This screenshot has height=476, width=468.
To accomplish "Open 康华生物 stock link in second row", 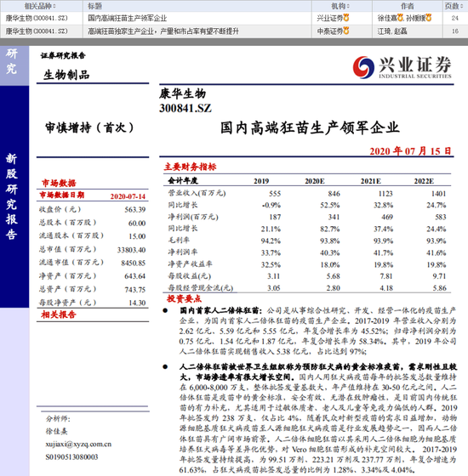I will pyautogui.click(x=37, y=31).
